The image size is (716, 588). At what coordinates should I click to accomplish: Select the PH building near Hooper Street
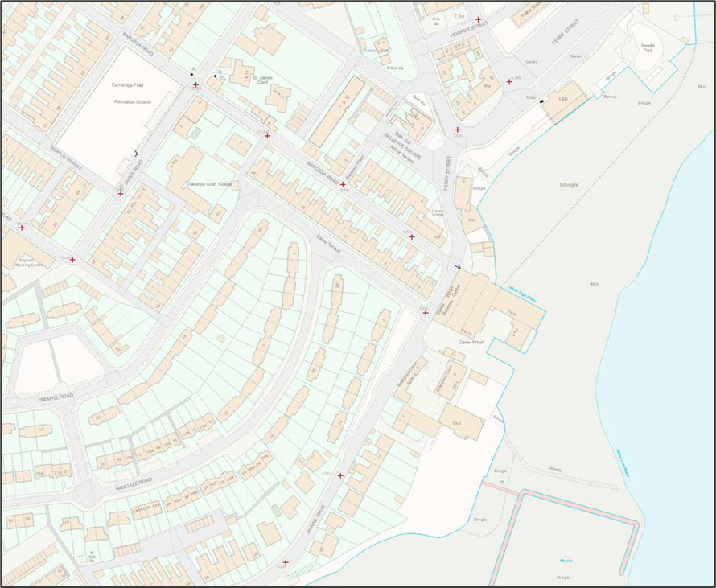click(x=486, y=86)
